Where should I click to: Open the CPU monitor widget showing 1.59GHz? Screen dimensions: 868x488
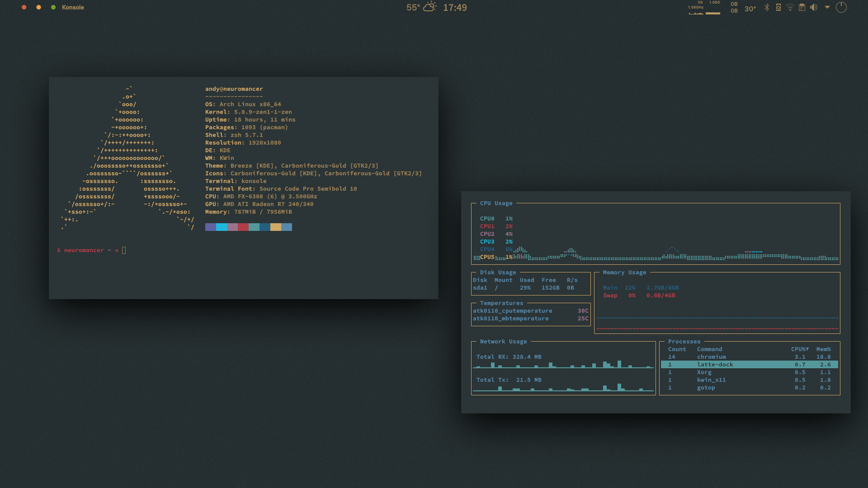pyautogui.click(x=696, y=8)
